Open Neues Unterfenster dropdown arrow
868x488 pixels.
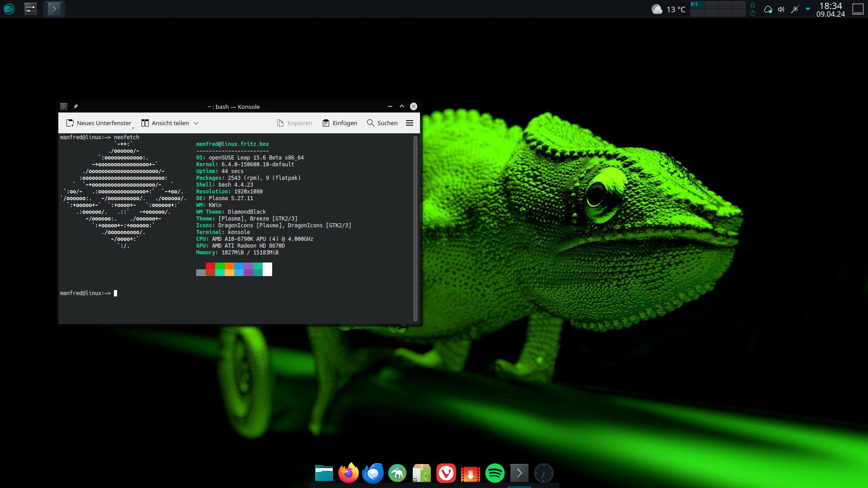tap(133, 127)
